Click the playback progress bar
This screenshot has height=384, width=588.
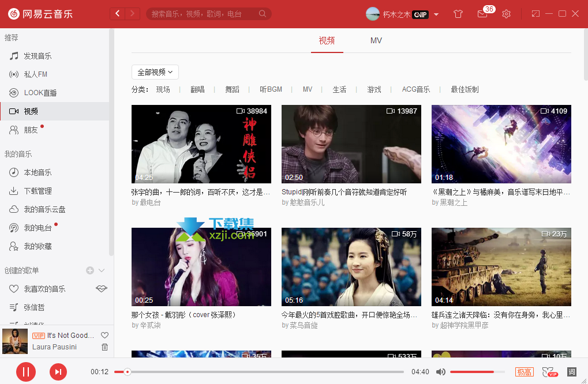259,372
